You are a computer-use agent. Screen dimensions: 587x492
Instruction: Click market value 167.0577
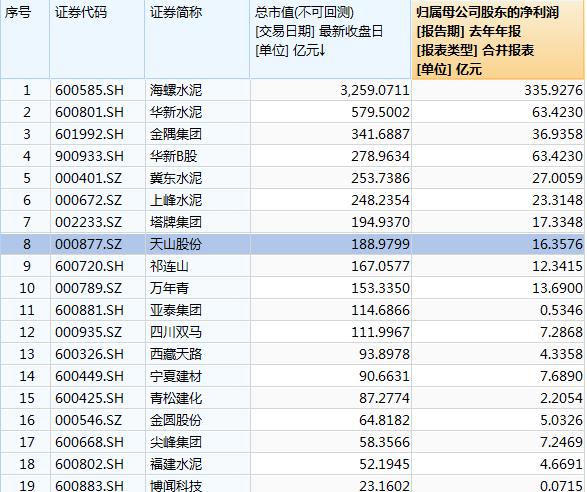[x=380, y=266]
